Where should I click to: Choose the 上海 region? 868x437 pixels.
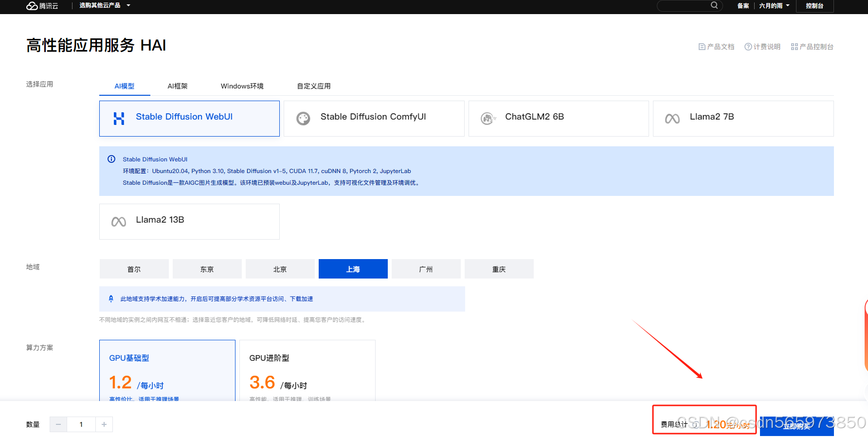pos(353,269)
